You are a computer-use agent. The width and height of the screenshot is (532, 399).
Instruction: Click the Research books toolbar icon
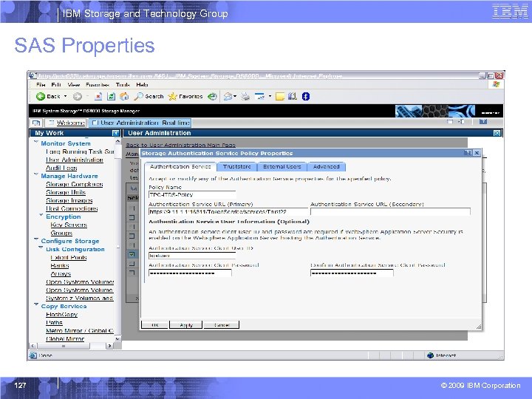pos(293,96)
